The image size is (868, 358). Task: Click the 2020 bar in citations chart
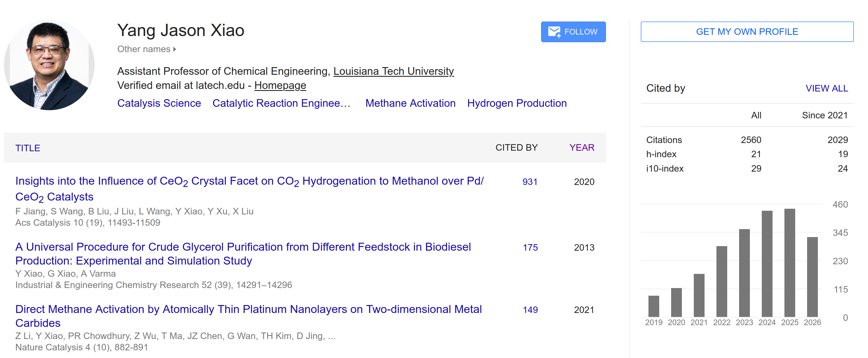tap(676, 302)
